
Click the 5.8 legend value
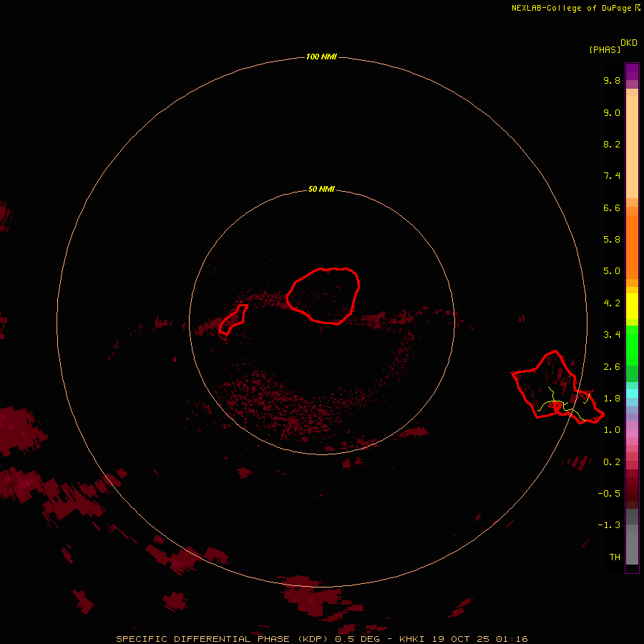[612, 240]
